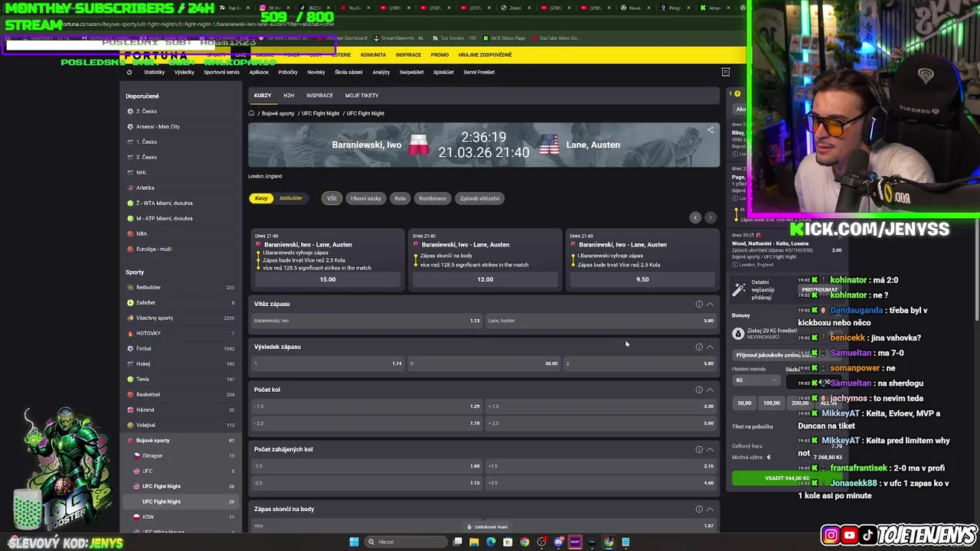980x551 pixels.
Task: Select the KURZY tab
Action: point(263,96)
